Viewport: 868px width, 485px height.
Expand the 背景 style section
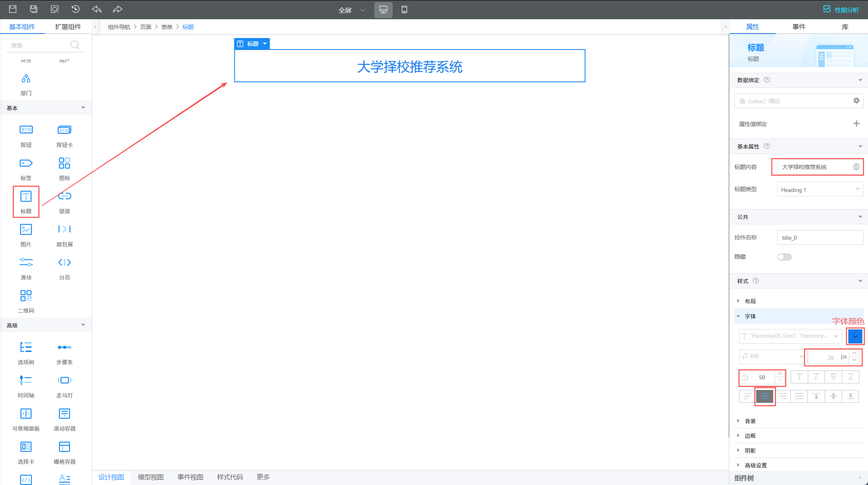[x=750, y=421]
